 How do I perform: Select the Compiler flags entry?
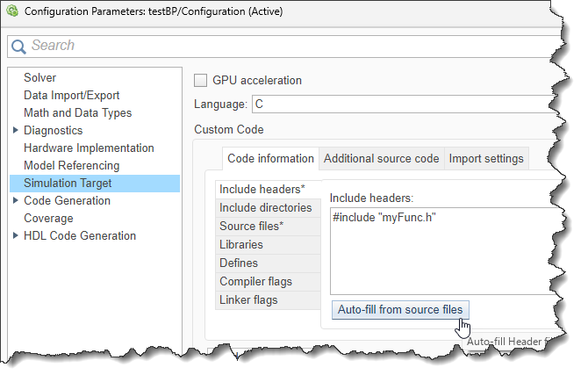[x=255, y=282]
